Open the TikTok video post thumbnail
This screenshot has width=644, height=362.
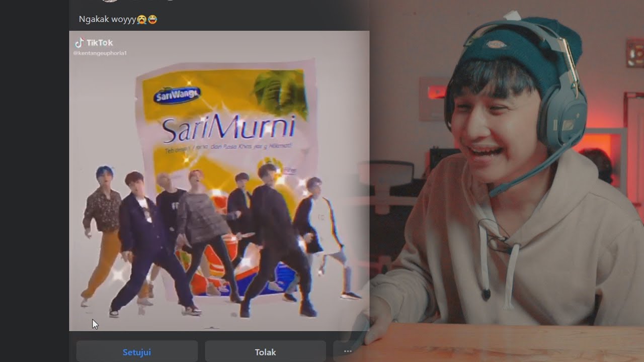219,180
